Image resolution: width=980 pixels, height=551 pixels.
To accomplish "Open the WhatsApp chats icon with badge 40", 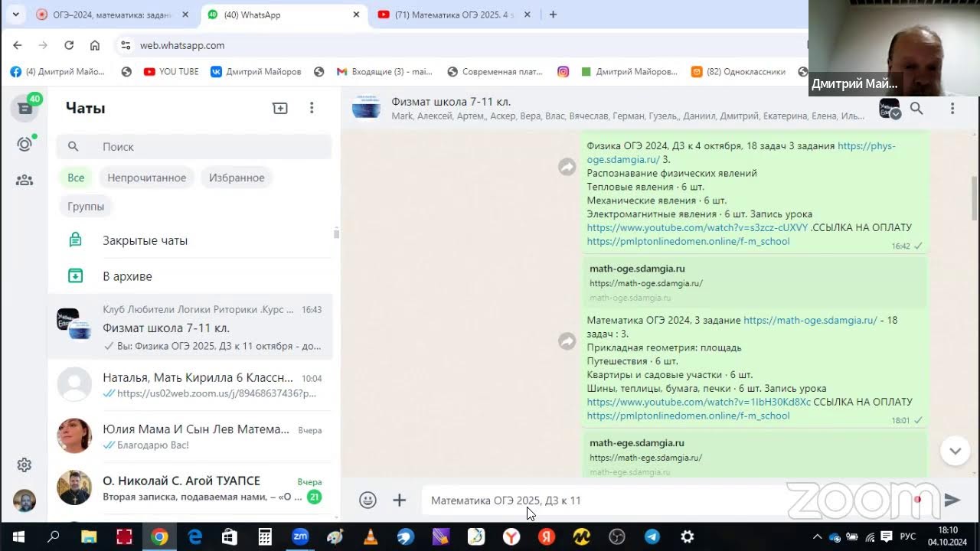I will coord(24,108).
